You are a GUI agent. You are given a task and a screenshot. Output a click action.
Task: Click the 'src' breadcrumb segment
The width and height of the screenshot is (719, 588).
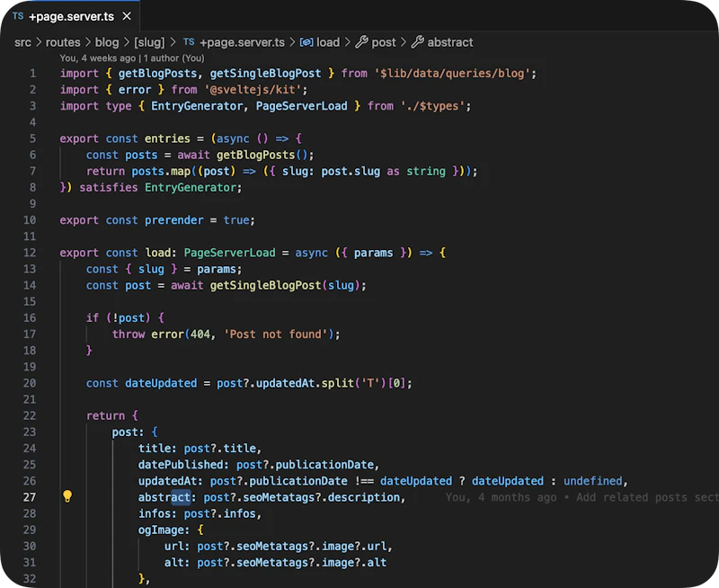coord(23,42)
